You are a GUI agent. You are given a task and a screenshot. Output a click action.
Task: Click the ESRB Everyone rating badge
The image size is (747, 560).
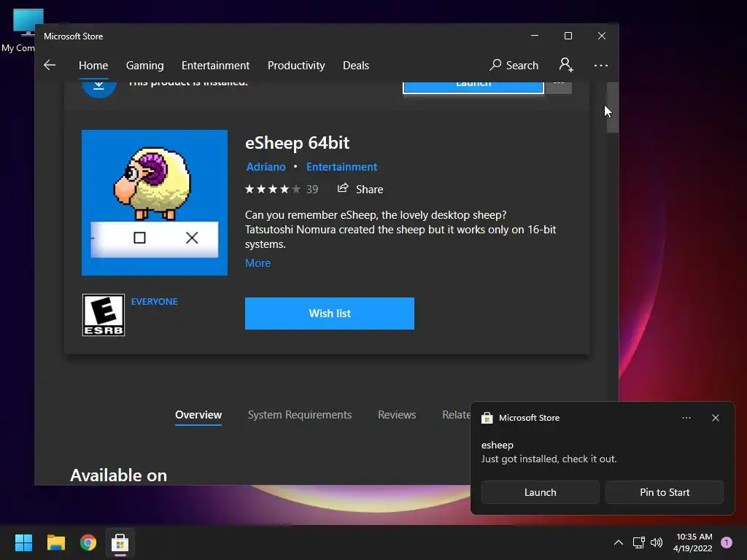(x=104, y=315)
